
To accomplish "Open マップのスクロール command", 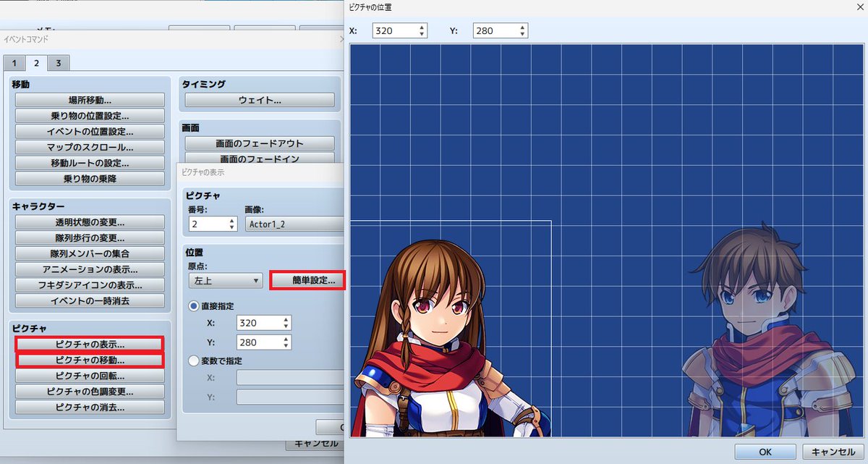I will coord(90,147).
